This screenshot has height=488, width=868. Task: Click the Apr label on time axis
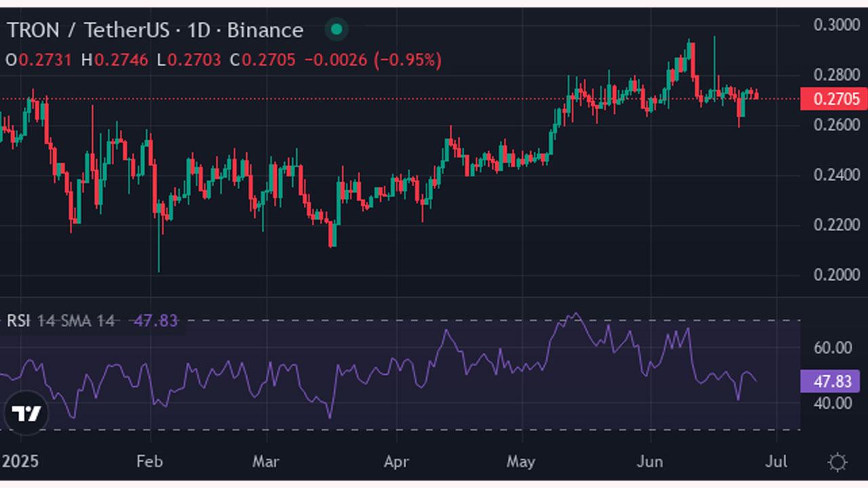[x=397, y=462]
